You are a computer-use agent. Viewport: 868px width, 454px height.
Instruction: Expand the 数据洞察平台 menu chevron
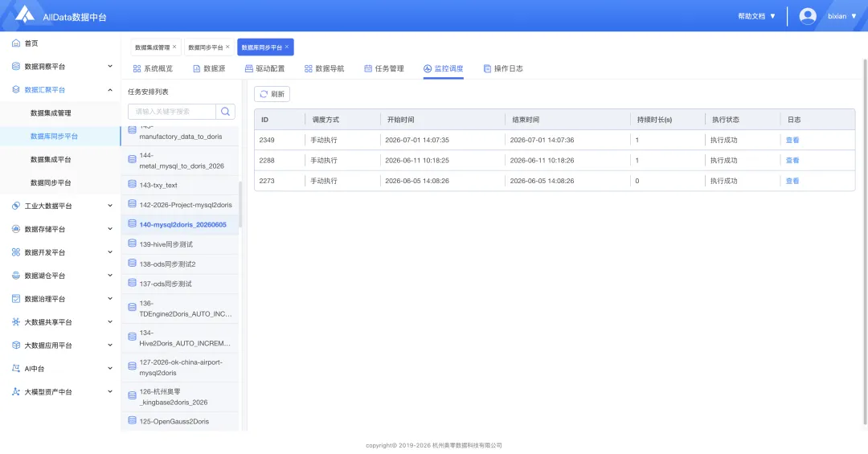[x=109, y=67]
